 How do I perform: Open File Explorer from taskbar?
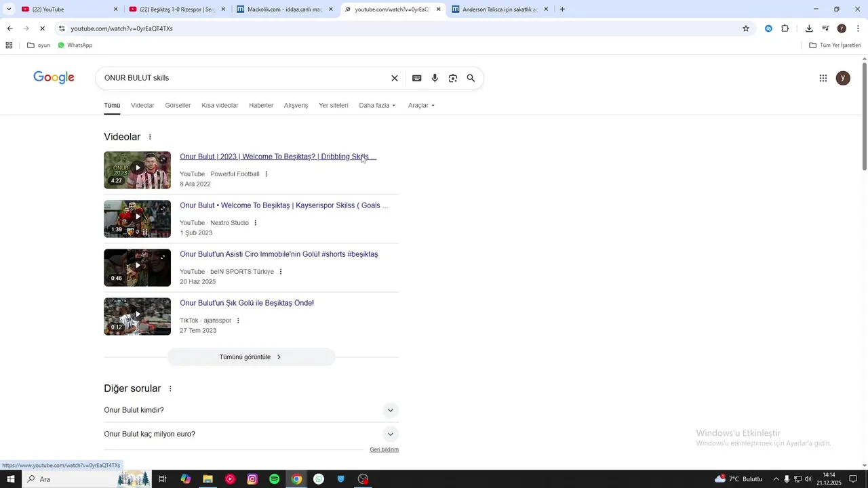pos(208,479)
